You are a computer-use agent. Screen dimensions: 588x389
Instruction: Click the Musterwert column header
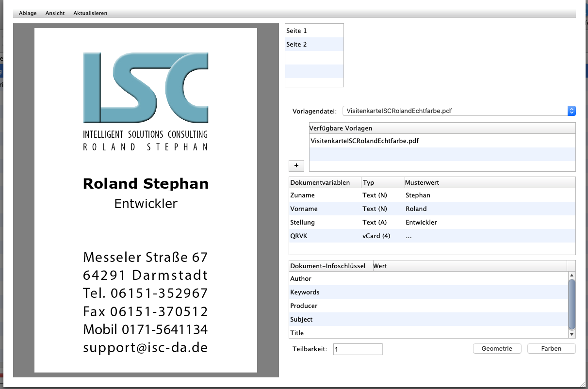(490, 183)
